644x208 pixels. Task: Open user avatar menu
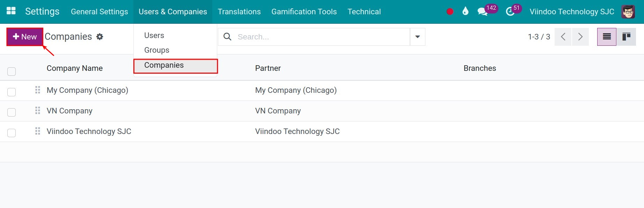click(x=628, y=12)
